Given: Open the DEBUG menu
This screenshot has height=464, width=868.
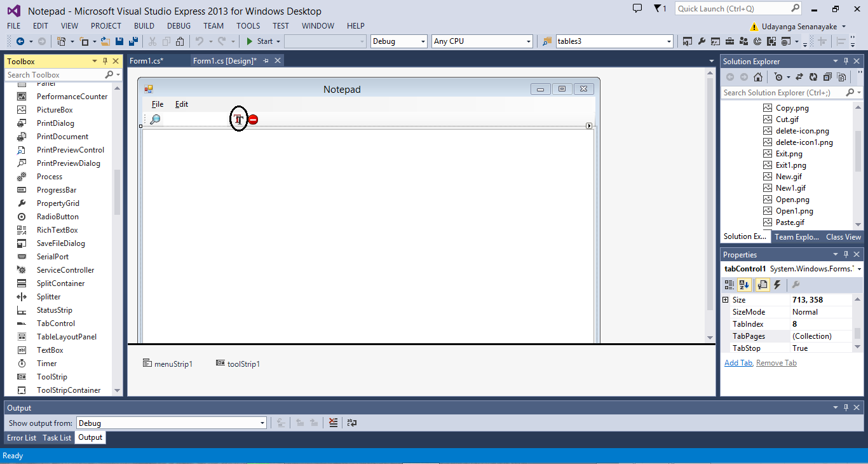Looking at the screenshot, I should pos(179,25).
